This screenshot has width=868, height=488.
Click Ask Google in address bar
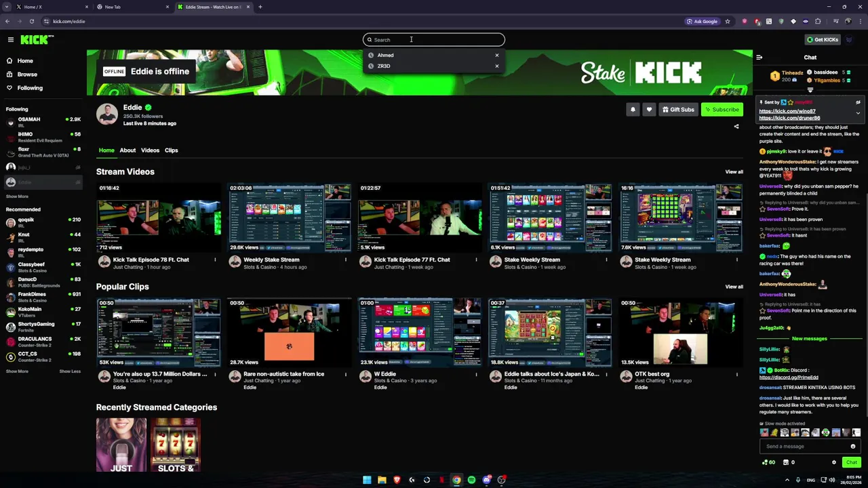click(702, 21)
